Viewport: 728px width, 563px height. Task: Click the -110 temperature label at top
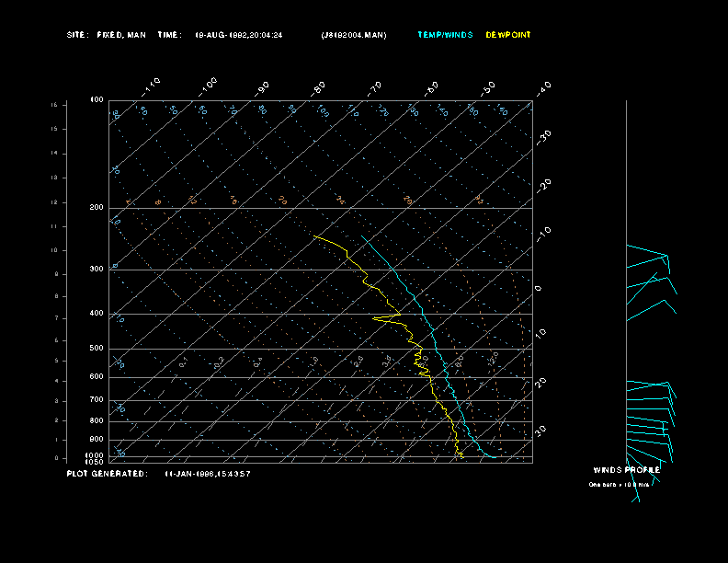tap(153, 85)
